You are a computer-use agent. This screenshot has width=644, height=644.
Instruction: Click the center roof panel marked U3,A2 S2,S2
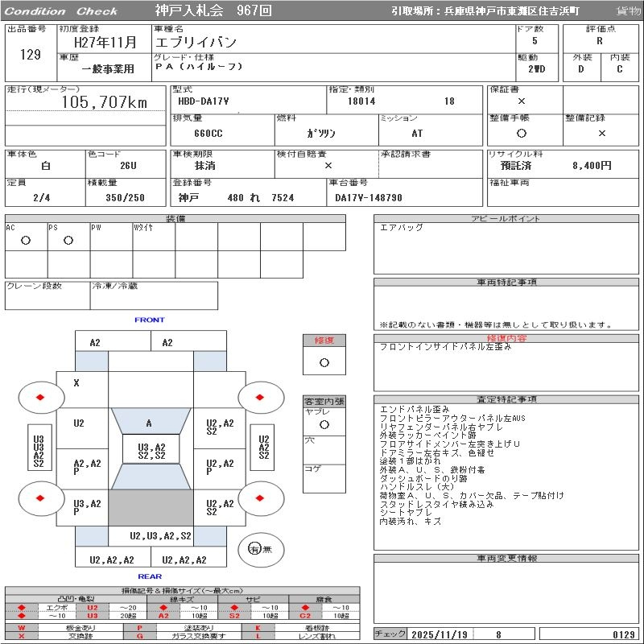pyautogui.click(x=151, y=451)
